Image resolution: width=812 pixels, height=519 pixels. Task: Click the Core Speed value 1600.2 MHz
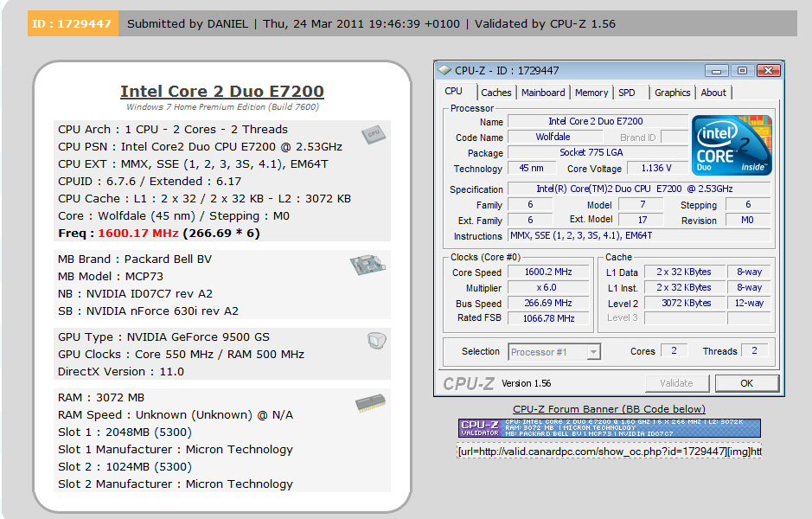tap(548, 272)
